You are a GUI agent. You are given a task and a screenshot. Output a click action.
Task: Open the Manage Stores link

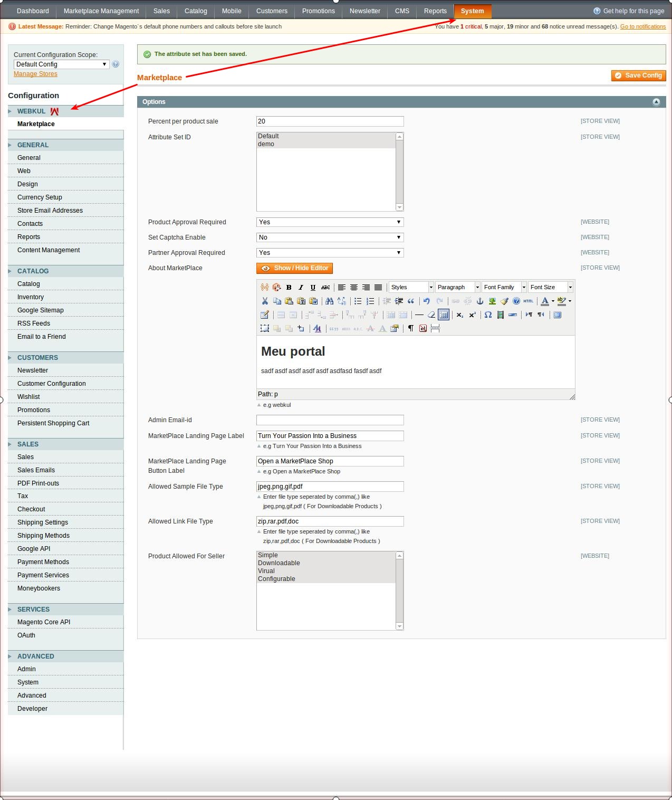[35, 74]
